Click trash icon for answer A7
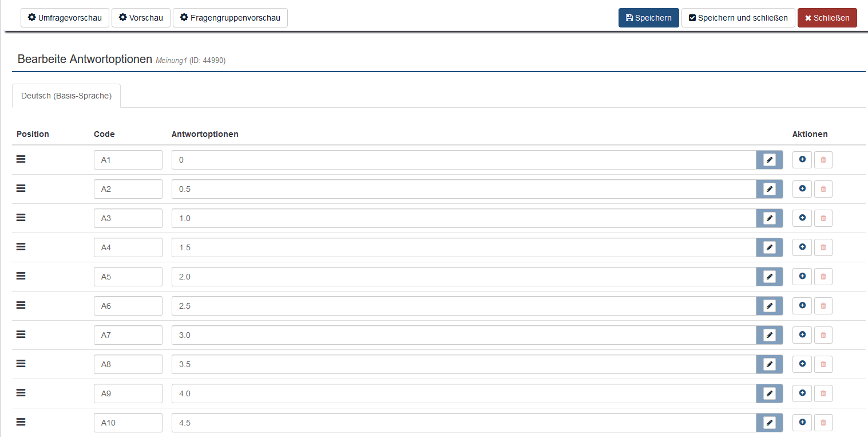Image resolution: width=868 pixels, height=437 pixels. click(823, 335)
